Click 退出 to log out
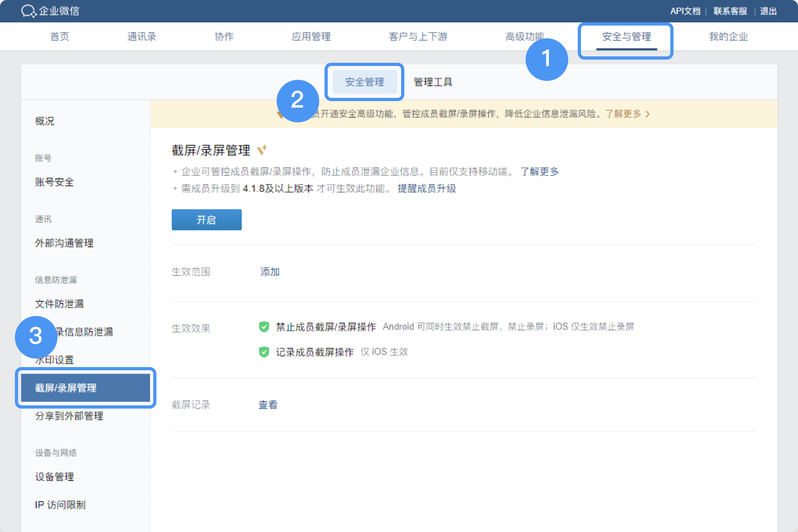798x532 pixels. (x=768, y=11)
